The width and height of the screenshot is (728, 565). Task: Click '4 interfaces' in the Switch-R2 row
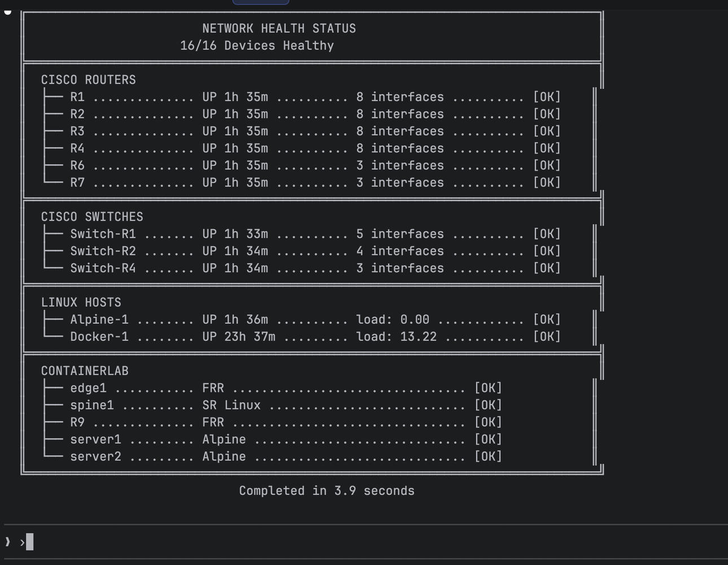click(x=400, y=251)
